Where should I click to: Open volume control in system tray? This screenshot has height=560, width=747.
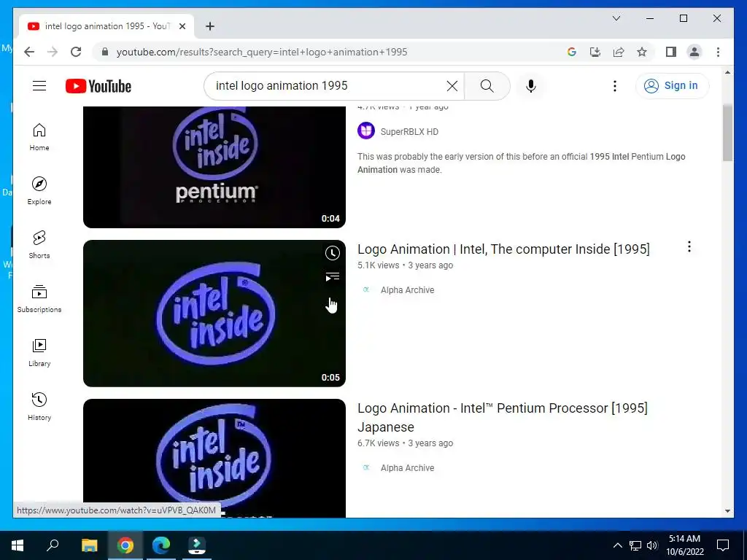(652, 545)
